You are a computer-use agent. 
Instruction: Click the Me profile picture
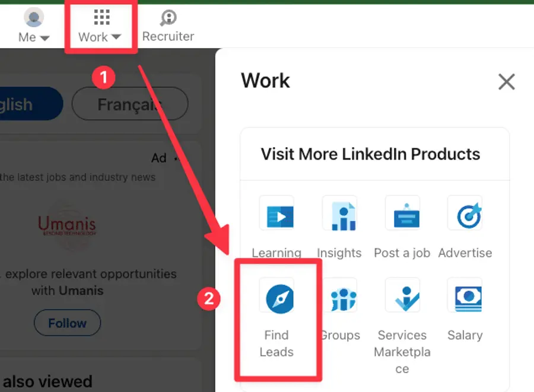(33, 17)
